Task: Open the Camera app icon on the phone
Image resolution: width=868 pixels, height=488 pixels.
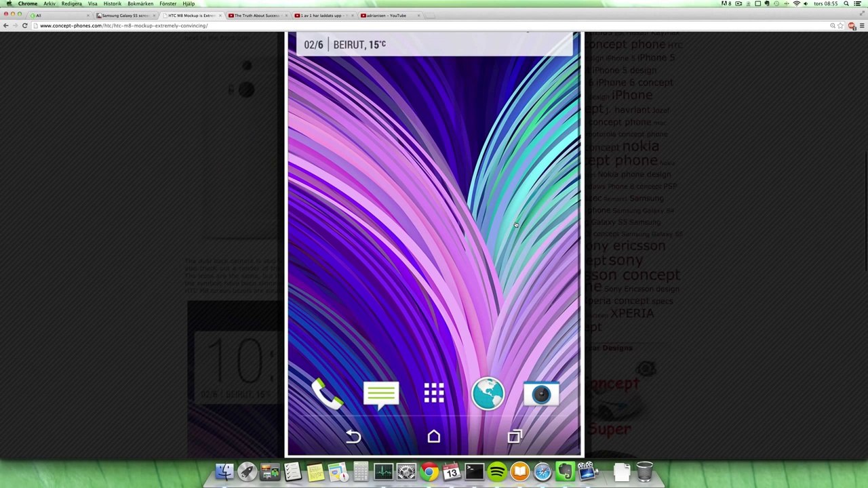Action: 541,394
